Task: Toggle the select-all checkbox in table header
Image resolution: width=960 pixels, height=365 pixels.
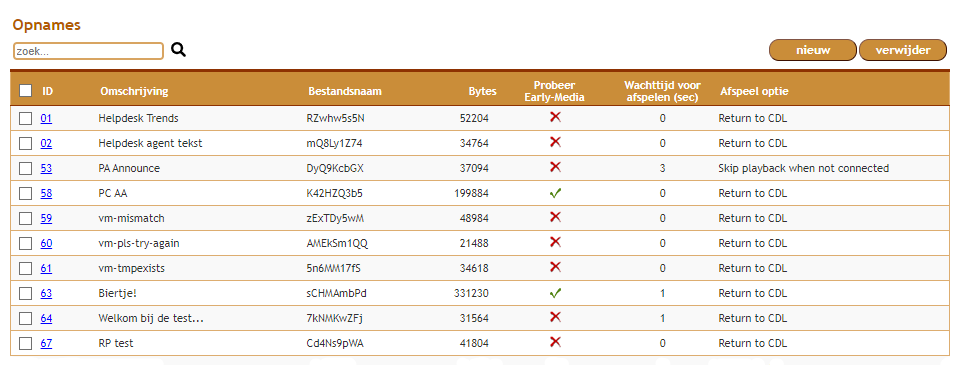Action: pyautogui.click(x=25, y=91)
